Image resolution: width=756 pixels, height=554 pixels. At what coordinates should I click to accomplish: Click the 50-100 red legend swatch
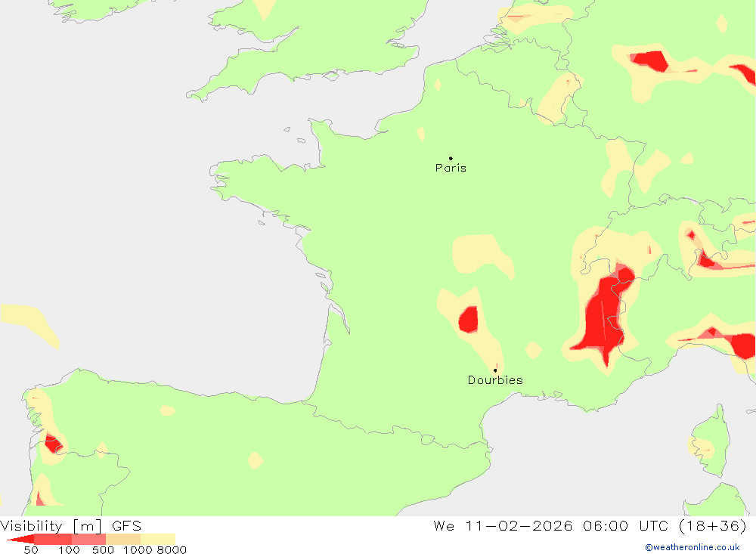tap(53, 539)
